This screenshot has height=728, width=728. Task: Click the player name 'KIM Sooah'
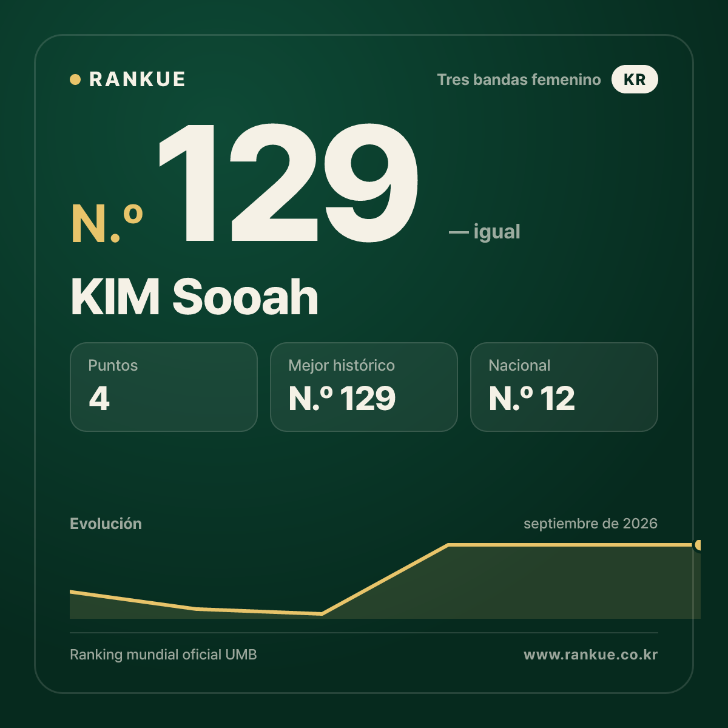[194, 297]
